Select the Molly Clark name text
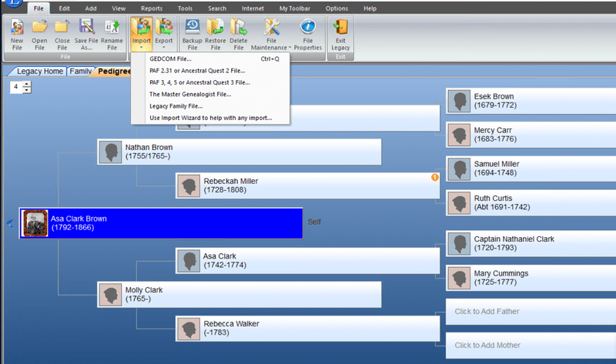This screenshot has height=364, width=616. pyautogui.click(x=144, y=290)
